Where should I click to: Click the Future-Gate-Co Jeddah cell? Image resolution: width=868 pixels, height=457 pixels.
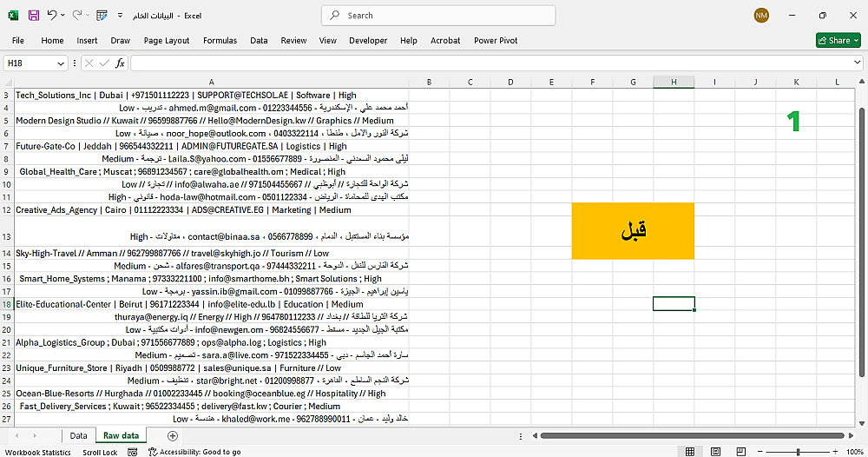(x=212, y=146)
